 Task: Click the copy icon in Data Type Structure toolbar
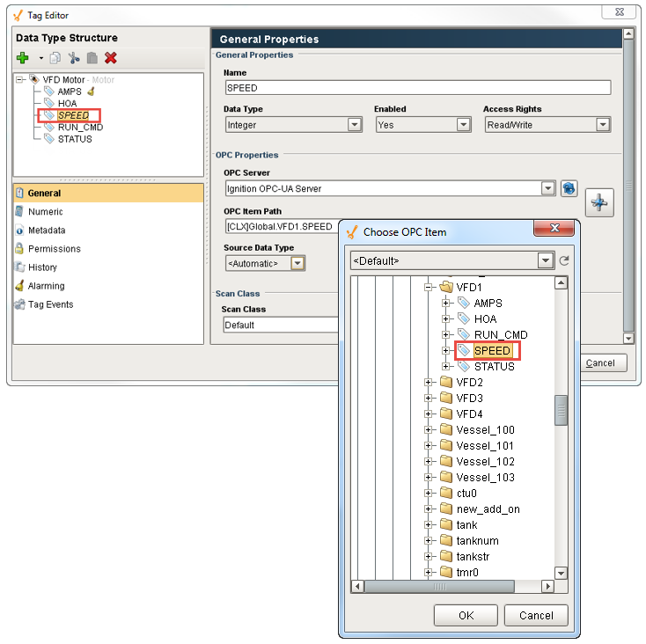pyautogui.click(x=55, y=58)
